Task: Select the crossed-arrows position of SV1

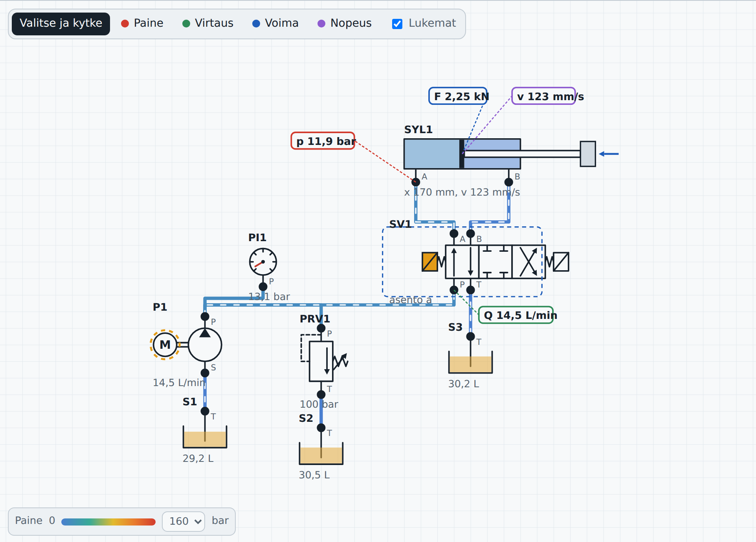Action: click(528, 262)
